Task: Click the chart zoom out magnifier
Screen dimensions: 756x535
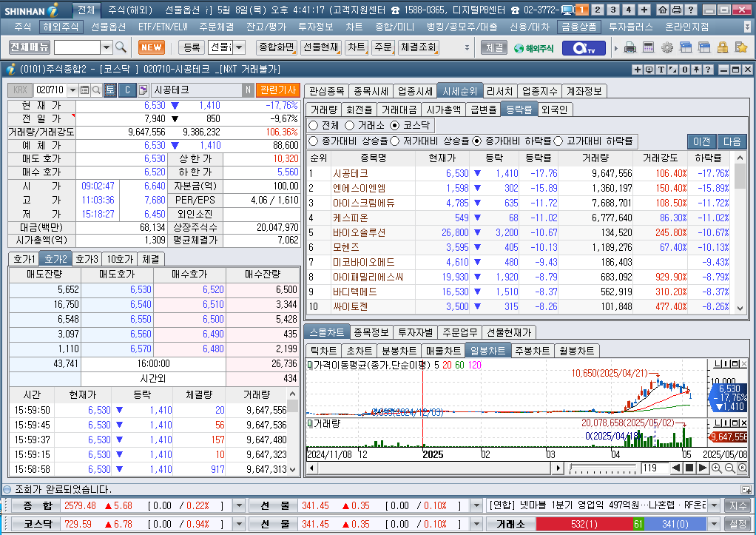Action: 729,468
